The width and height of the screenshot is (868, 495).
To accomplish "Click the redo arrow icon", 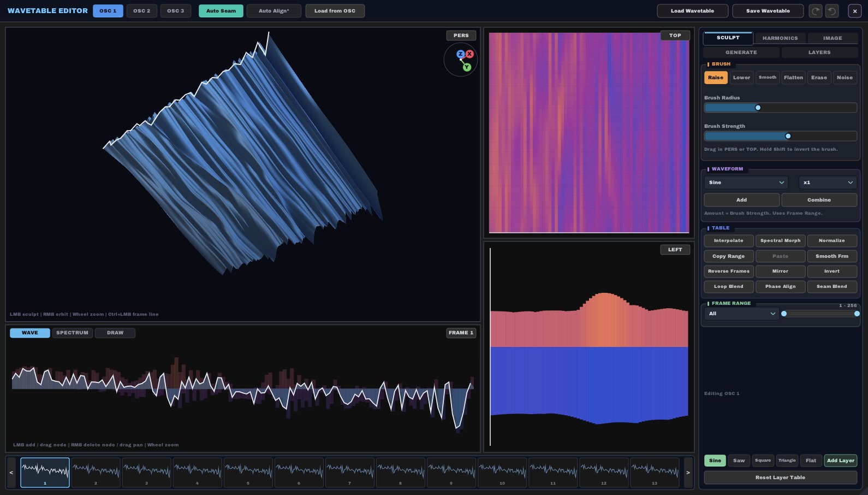I will 816,11.
